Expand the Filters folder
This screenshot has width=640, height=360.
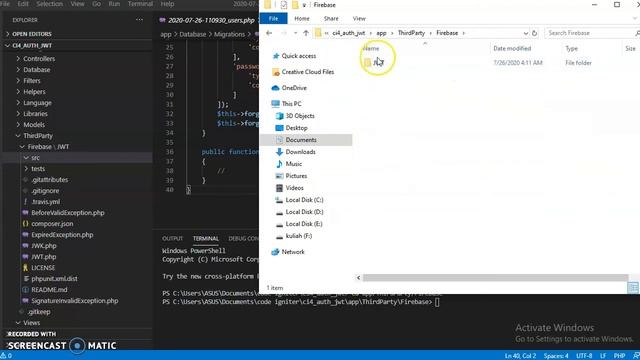click(32, 81)
